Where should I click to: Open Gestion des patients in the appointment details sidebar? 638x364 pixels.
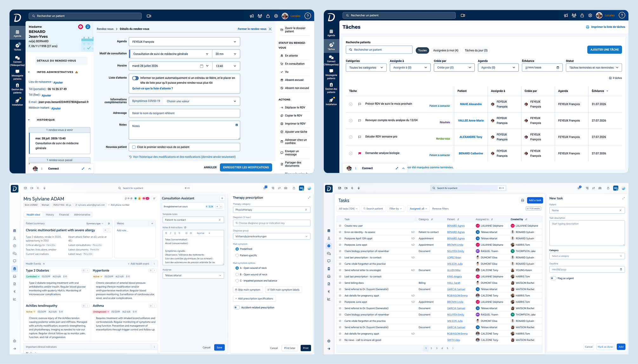pos(17,89)
